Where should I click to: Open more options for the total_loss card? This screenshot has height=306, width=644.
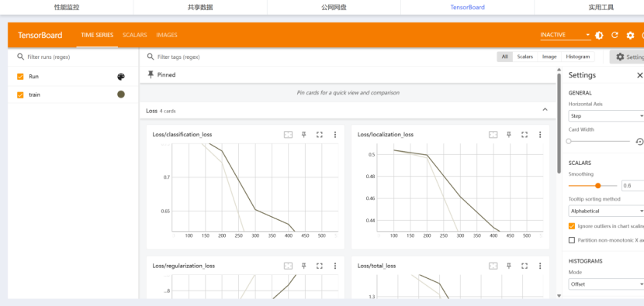click(540, 266)
